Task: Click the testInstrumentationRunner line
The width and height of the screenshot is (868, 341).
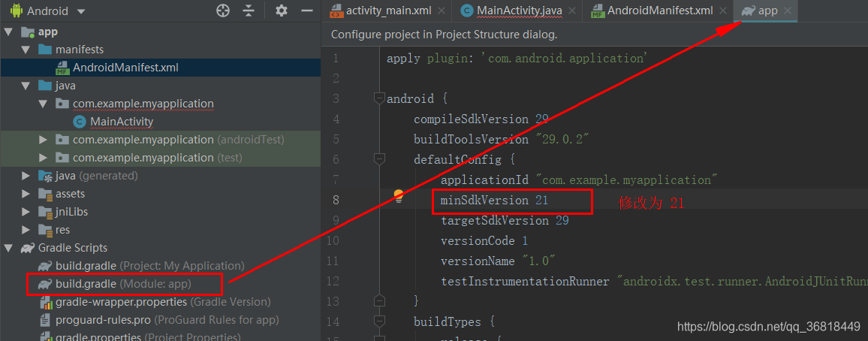Action: pos(654,281)
